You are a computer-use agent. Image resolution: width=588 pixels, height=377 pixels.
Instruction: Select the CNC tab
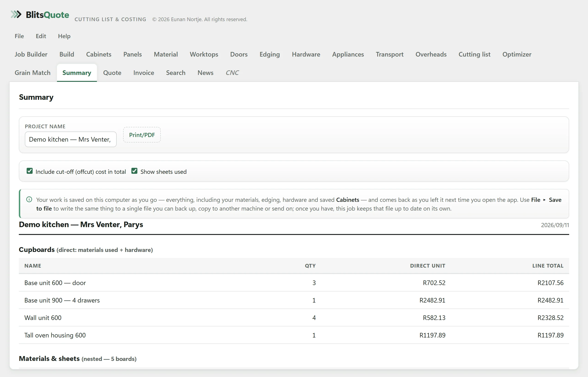[x=232, y=73]
